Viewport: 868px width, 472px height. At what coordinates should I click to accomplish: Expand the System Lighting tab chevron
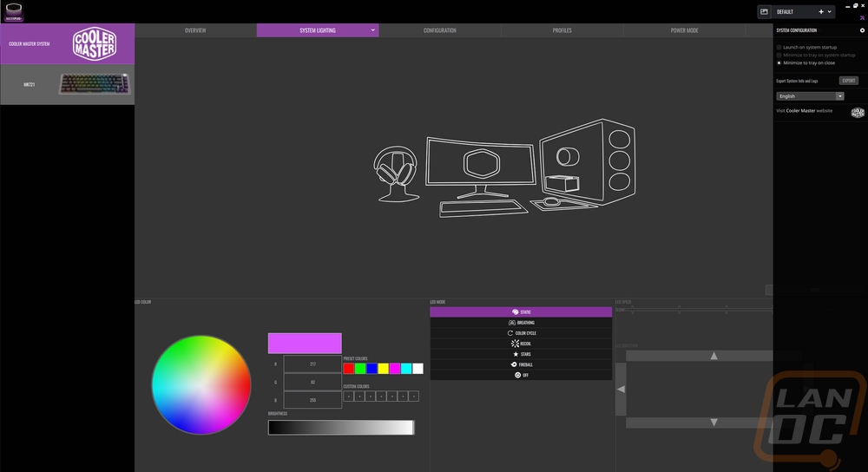[x=372, y=30]
